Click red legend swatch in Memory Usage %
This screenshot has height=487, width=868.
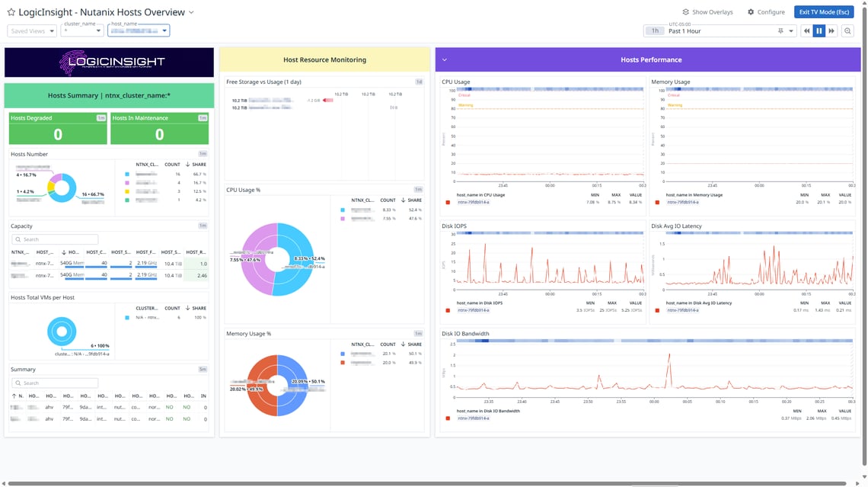point(342,363)
